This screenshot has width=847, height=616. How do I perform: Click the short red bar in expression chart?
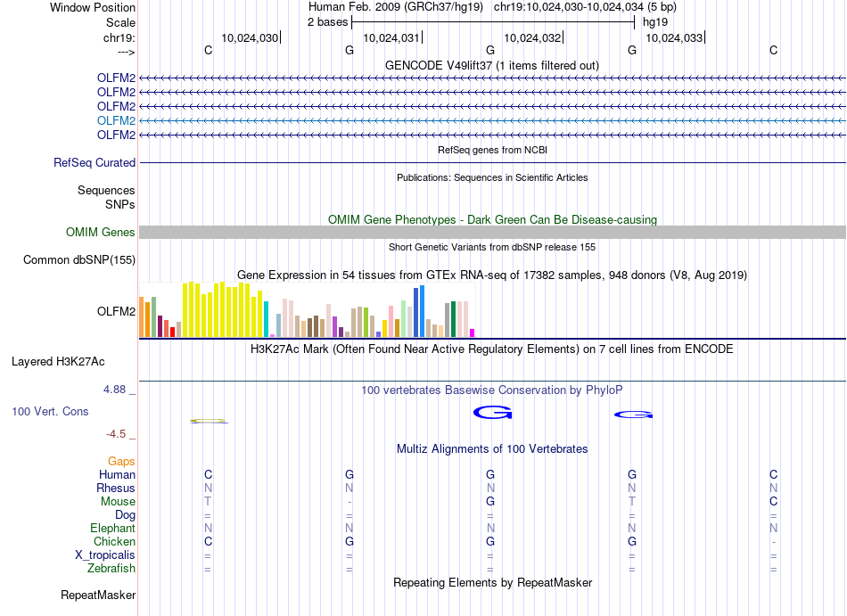tap(172, 332)
